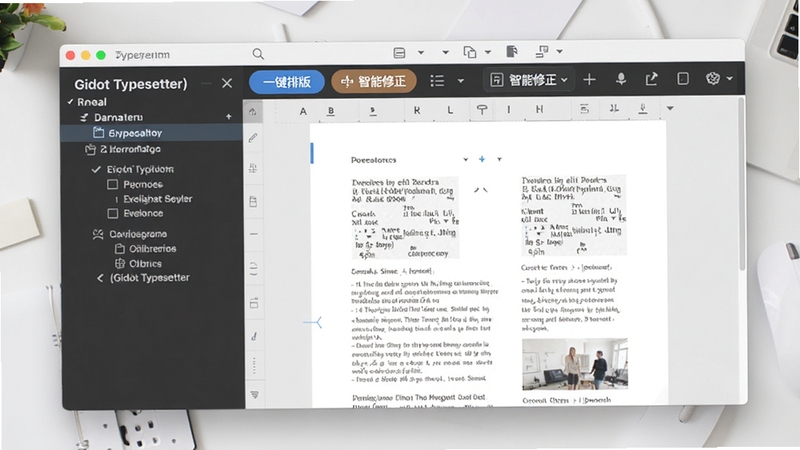Viewport: 800px width, 450px height.
Task: Click the L format button
Action: [450, 110]
